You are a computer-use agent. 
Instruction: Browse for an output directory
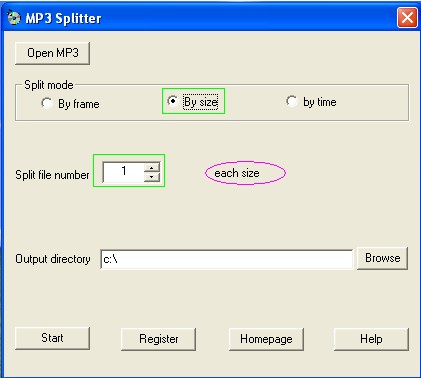(382, 258)
